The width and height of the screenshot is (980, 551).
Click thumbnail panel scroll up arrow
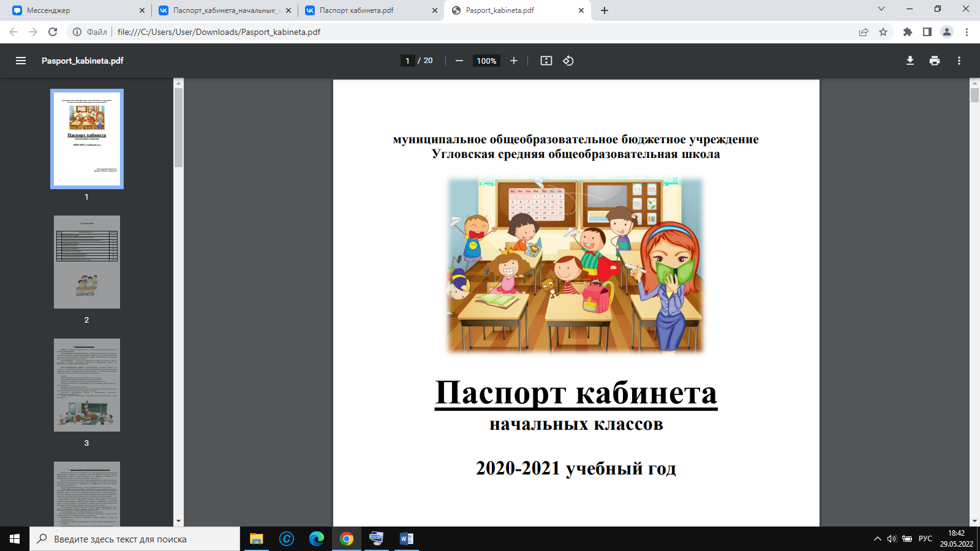coord(178,83)
